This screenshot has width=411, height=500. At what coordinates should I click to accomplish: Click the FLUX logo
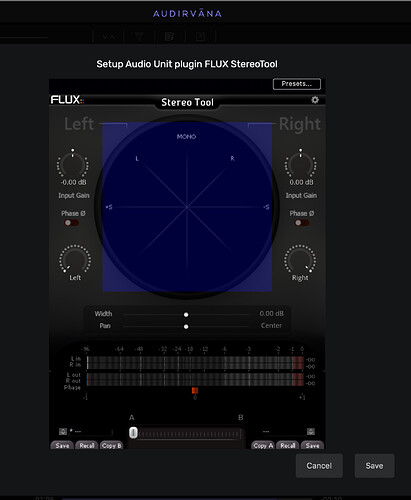(x=67, y=100)
